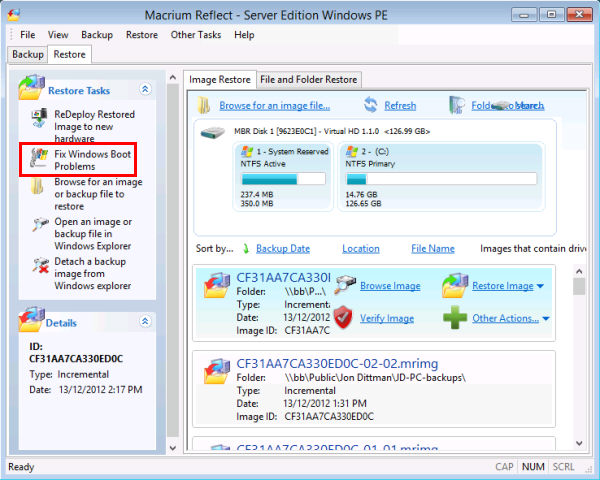Screen dimensions: 600x480
Task: Open the Other Actions dropdown arrow
Action: [546, 318]
